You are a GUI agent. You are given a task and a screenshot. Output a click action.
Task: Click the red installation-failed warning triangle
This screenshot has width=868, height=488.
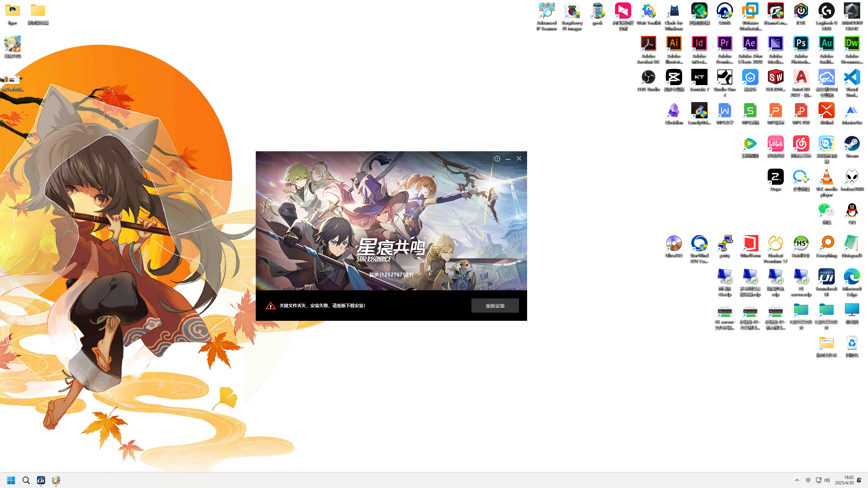pyautogui.click(x=270, y=306)
